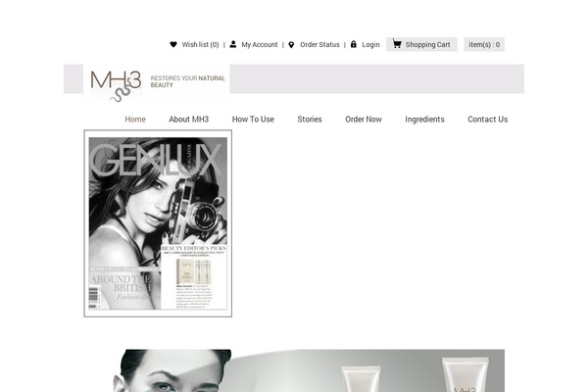This screenshot has width=588, height=392.
Task: Open the How To Use menu item
Action: 253,120
